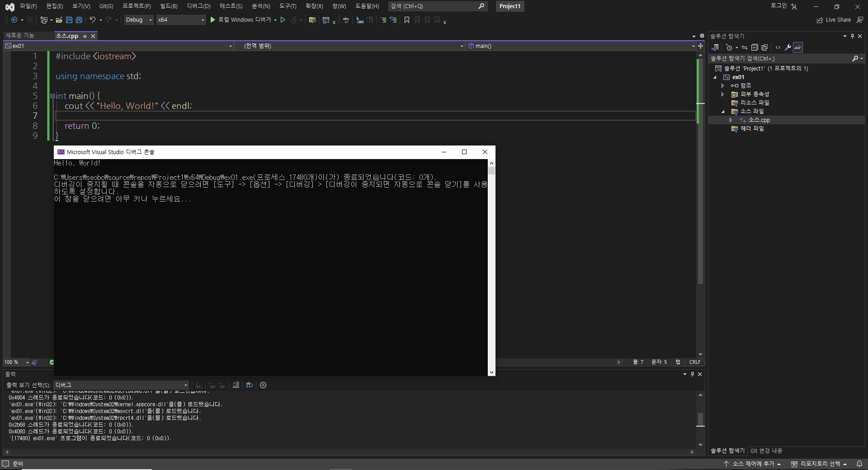
Task: Click the Show All Files icon
Action: point(764,47)
